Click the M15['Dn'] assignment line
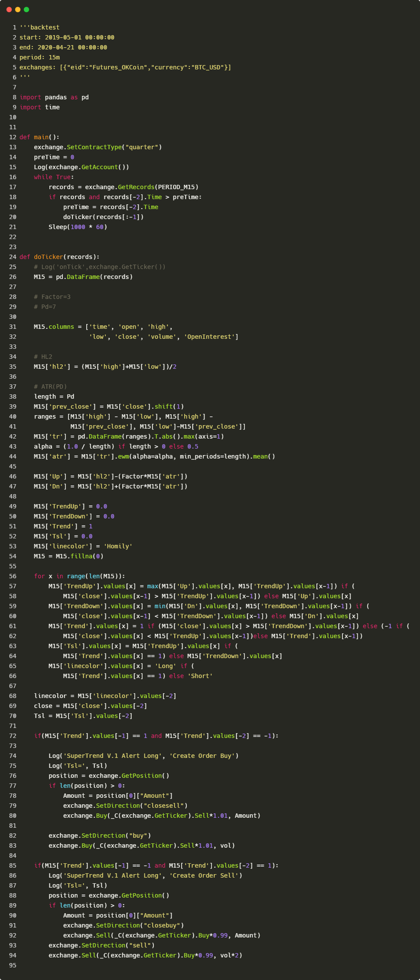 coord(111,486)
